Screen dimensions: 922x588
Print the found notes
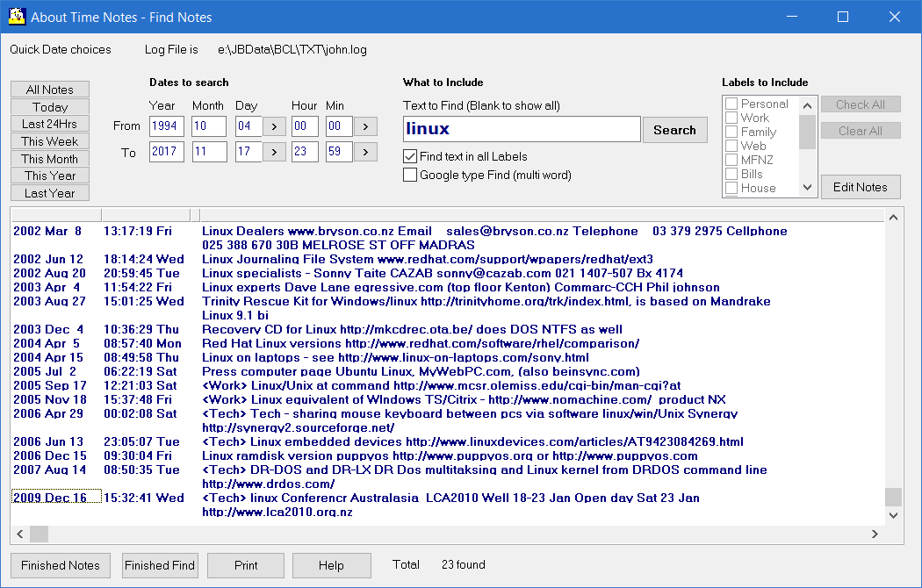pos(246,565)
